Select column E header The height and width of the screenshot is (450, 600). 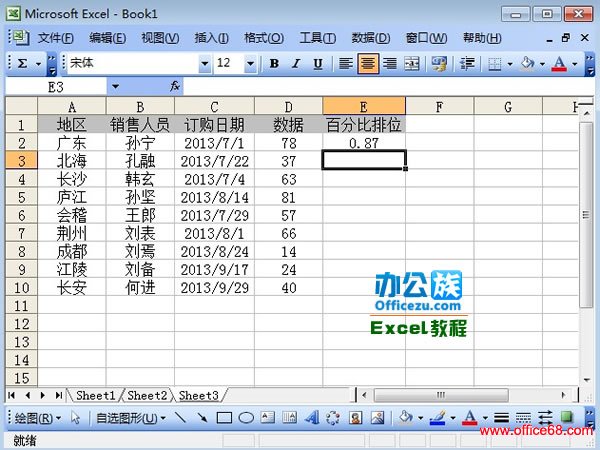point(364,106)
